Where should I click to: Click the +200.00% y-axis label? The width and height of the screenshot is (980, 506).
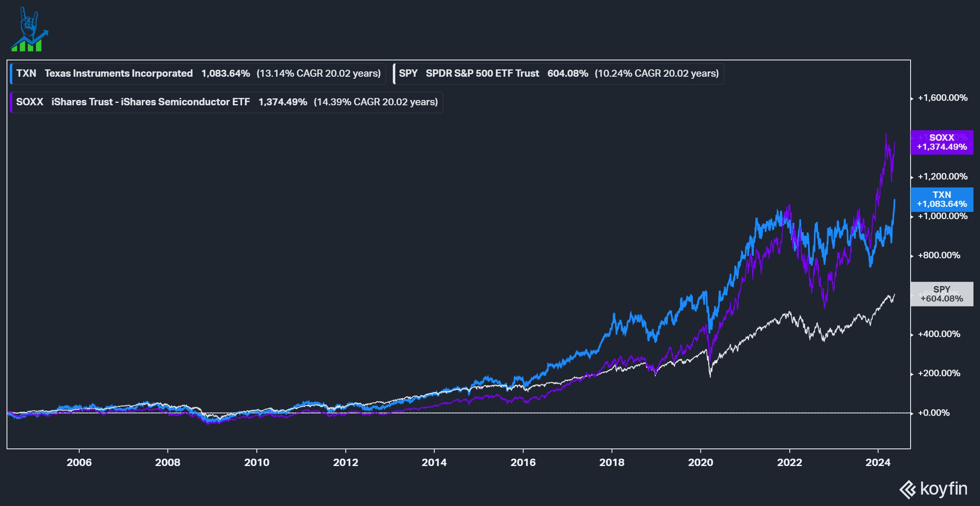point(939,373)
